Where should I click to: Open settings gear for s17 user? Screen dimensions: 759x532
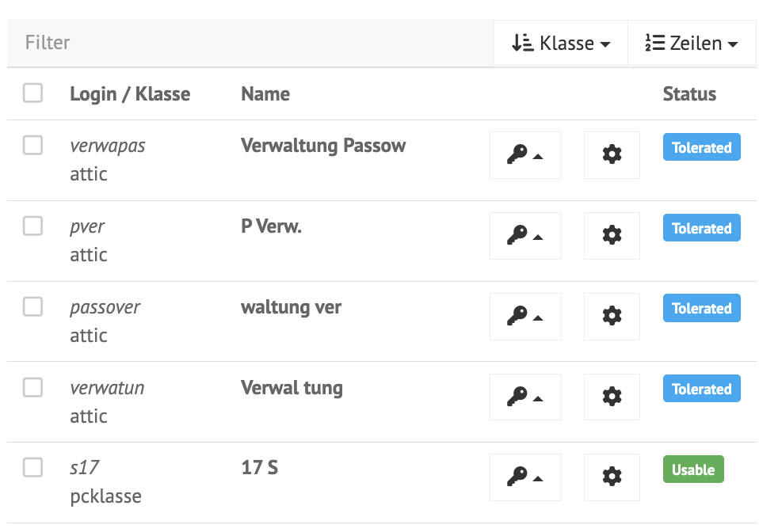coord(612,477)
